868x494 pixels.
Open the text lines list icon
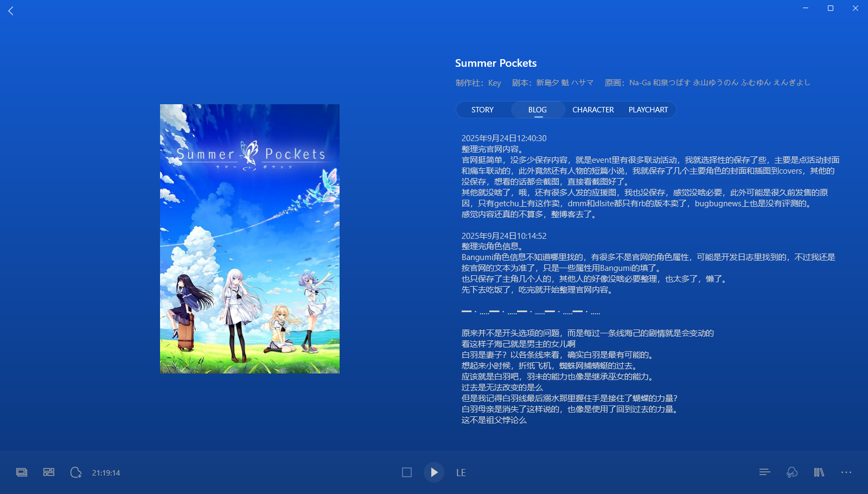(x=765, y=472)
